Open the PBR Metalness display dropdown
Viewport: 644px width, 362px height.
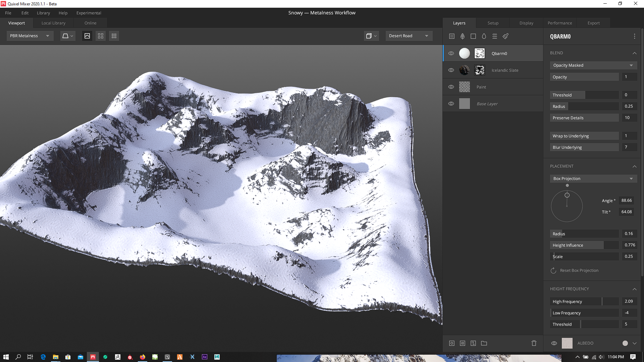30,36
